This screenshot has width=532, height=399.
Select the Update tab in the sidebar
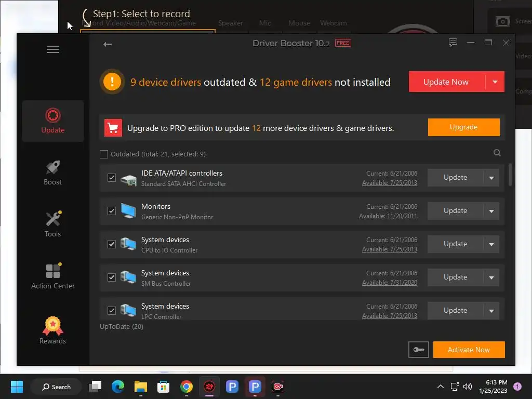click(53, 121)
